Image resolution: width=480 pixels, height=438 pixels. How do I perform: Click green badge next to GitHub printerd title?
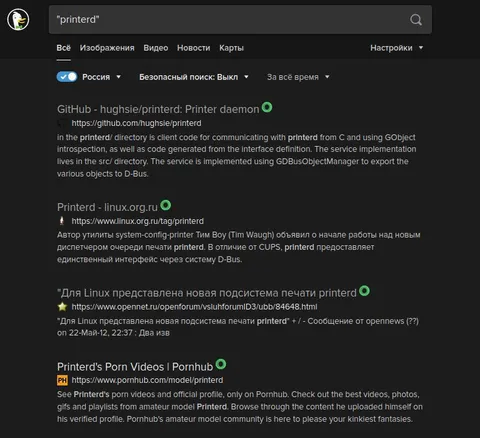coord(267,107)
